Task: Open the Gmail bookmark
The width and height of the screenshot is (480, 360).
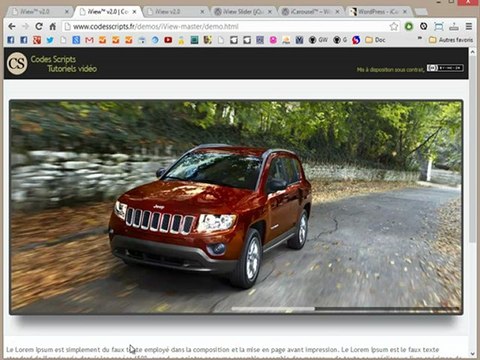Action: [x=89, y=40]
